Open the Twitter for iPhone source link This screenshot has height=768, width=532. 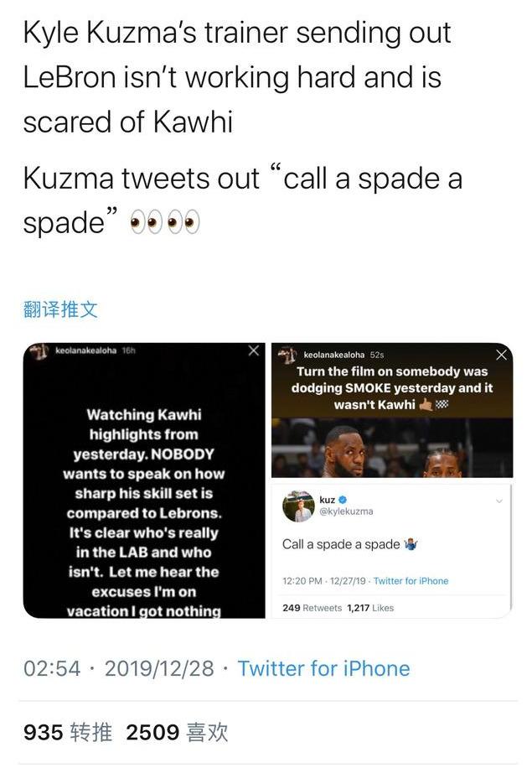pyautogui.click(x=323, y=668)
